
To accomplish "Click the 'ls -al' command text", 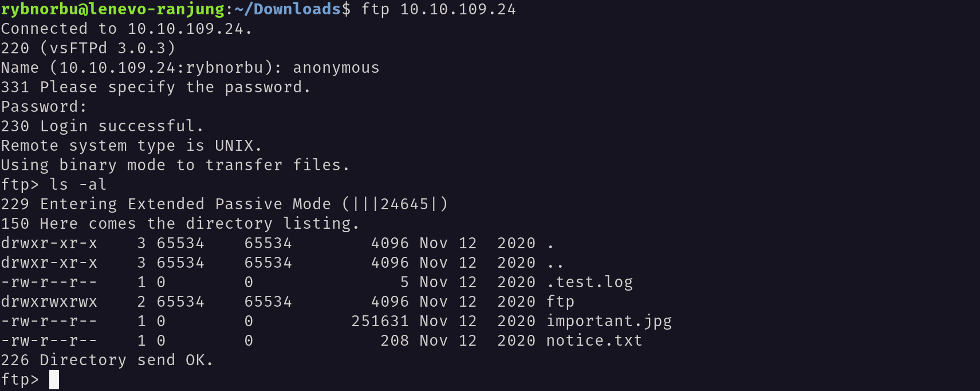I will point(78,185).
